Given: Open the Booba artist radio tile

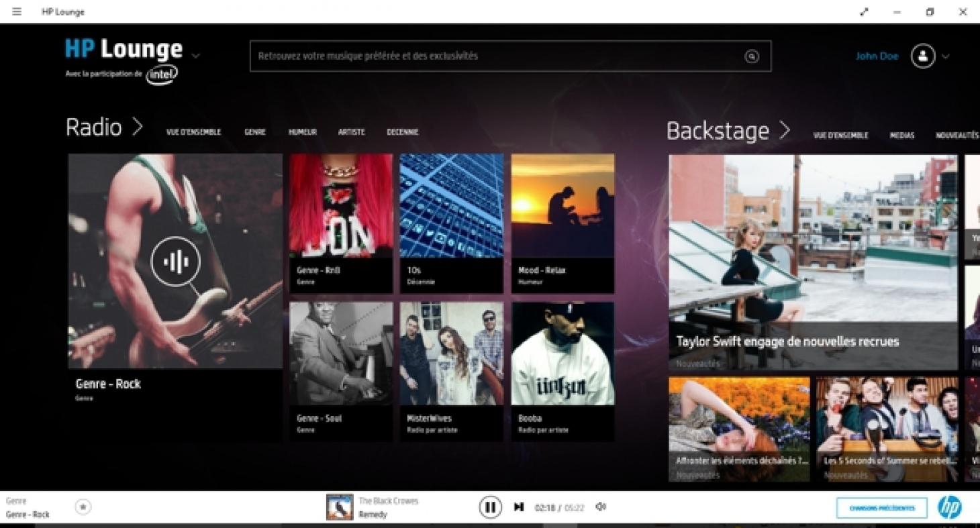Looking at the screenshot, I should pyautogui.click(x=562, y=371).
